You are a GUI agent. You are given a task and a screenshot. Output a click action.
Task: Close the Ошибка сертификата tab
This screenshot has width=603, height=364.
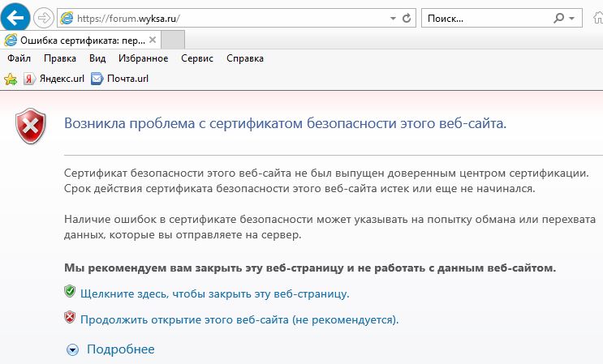click(153, 40)
